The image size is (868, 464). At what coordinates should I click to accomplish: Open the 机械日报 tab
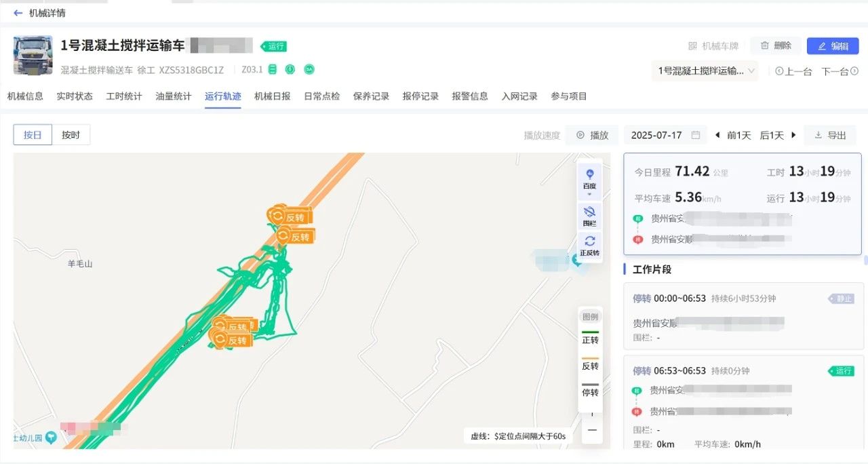pos(273,96)
